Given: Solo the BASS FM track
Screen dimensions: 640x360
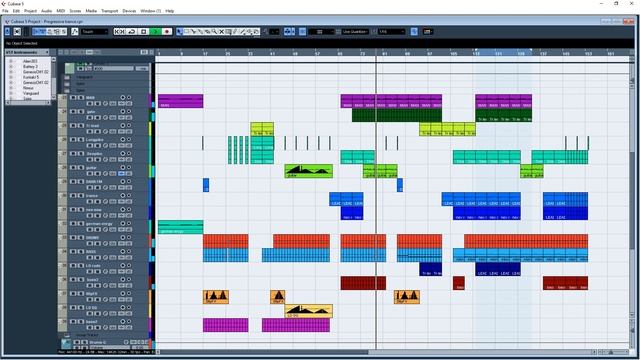Looking at the screenshot, I should point(81,182).
